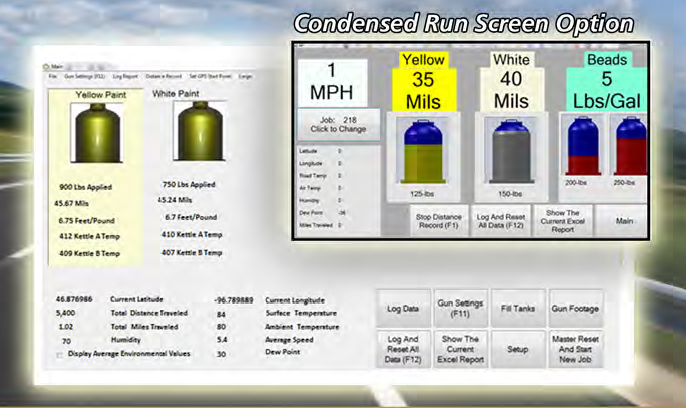686x408 pixels.
Task: Click the Average Speed value 5.4
Action: coord(222,340)
